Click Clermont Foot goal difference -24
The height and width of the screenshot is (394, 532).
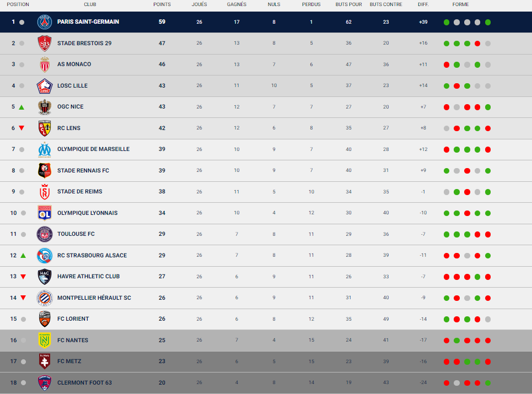[423, 382]
